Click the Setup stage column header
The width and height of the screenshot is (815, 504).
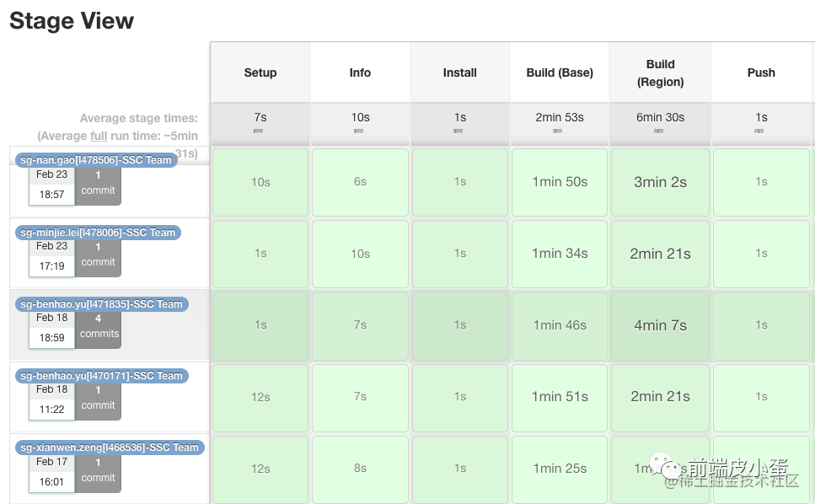[x=260, y=72]
